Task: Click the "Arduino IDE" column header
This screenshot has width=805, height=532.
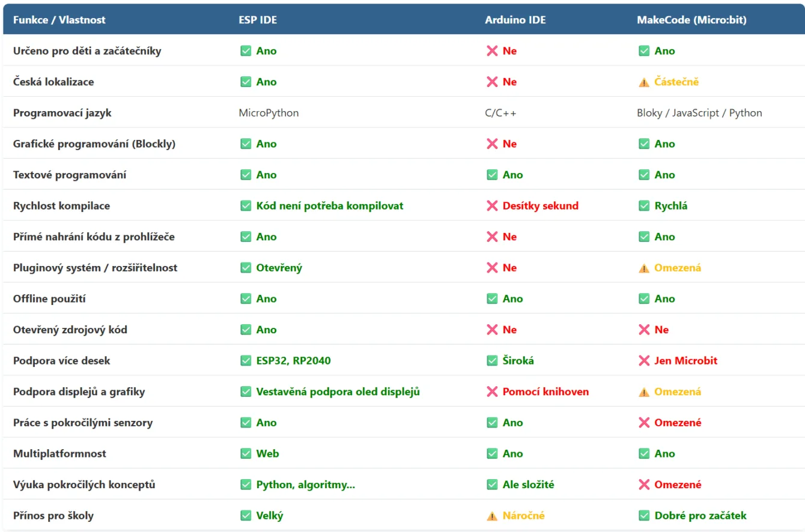Action: 515,20
